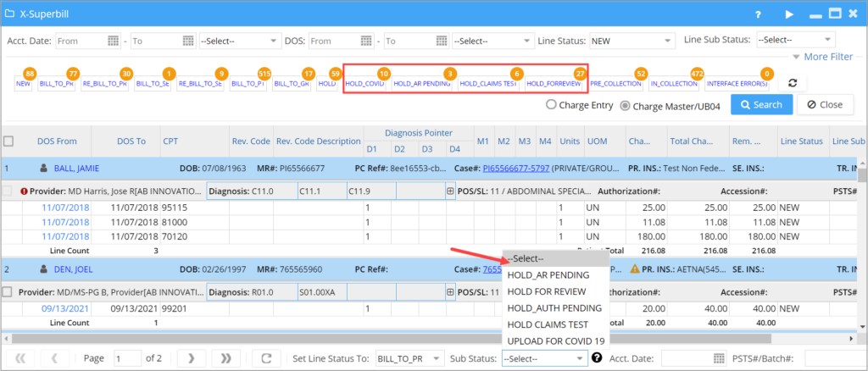Click the page number input field
Screen dimensions: 868x371
pyautogui.click(x=128, y=358)
